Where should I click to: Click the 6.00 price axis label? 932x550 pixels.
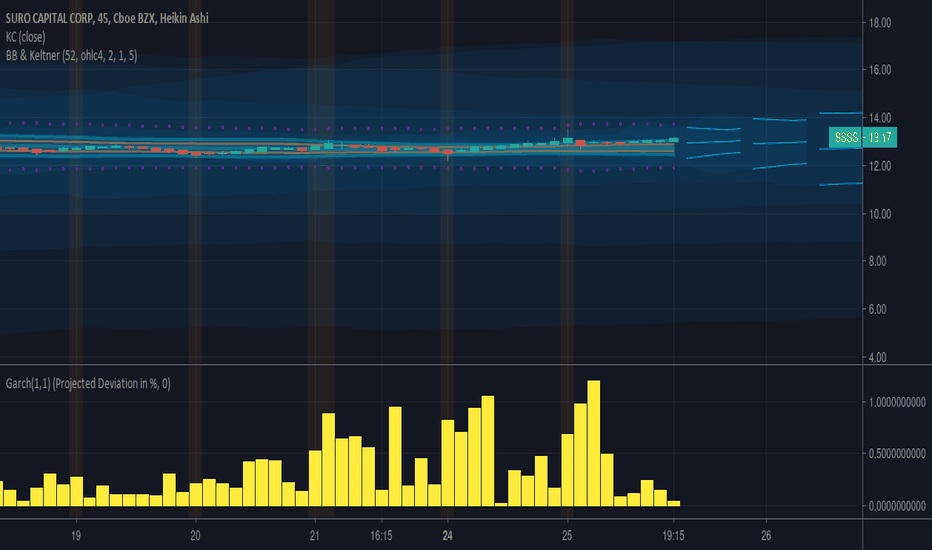pyautogui.click(x=877, y=309)
